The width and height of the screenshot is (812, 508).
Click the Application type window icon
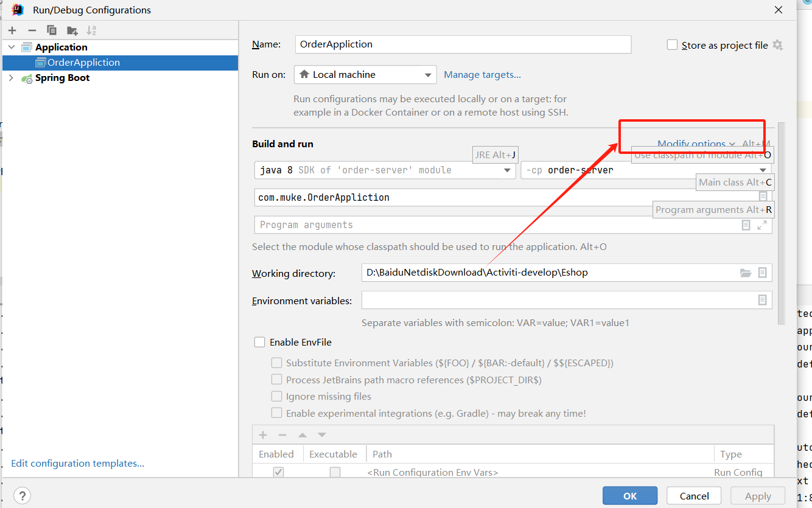(x=27, y=47)
